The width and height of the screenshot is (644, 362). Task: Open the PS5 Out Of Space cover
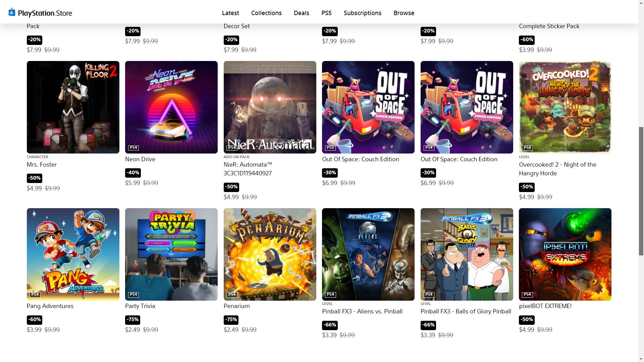[368, 107]
